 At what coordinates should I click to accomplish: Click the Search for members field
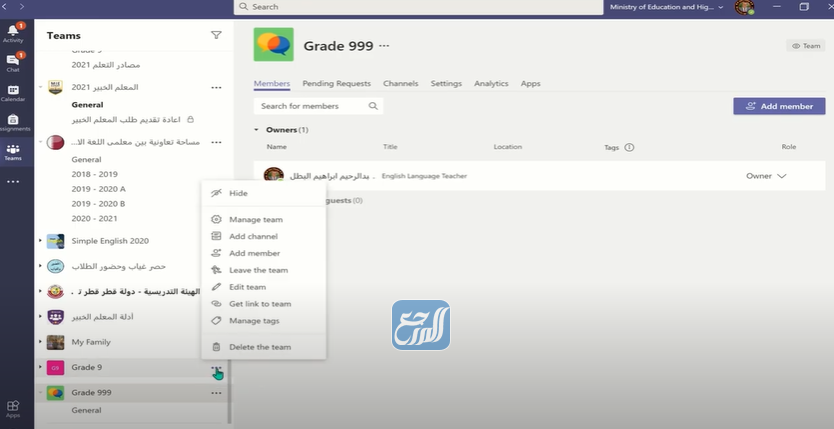coord(318,106)
